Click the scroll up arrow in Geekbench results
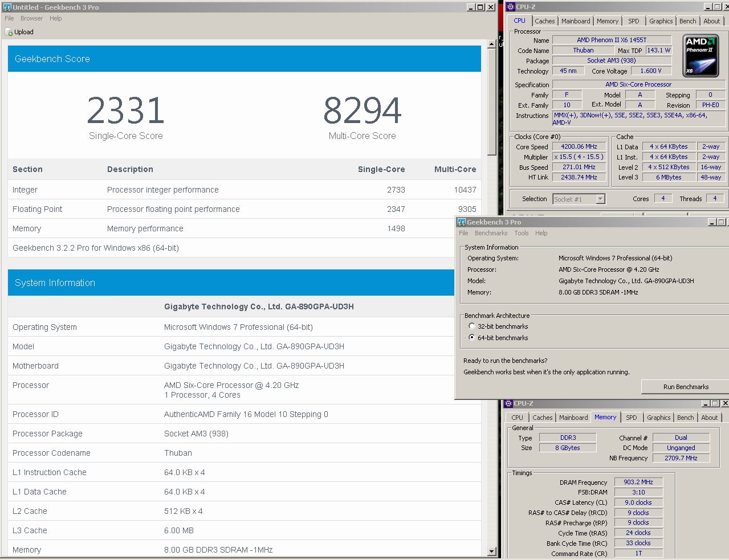 [x=492, y=44]
